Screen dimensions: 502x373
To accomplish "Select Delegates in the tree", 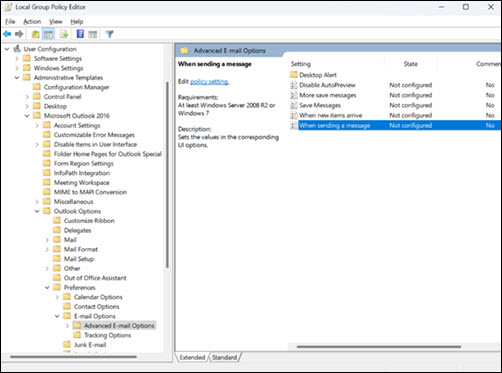I will click(77, 230).
